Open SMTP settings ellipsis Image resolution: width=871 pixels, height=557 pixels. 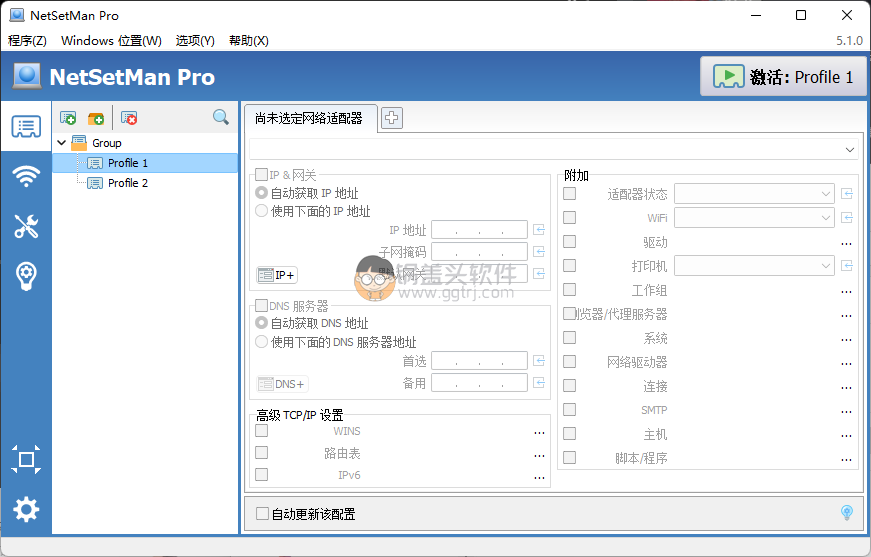pyautogui.click(x=846, y=412)
